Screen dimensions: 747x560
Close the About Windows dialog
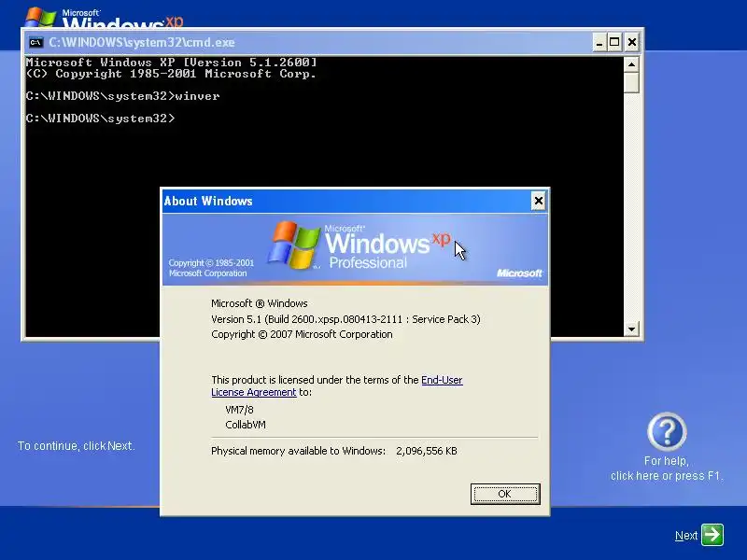(x=539, y=201)
